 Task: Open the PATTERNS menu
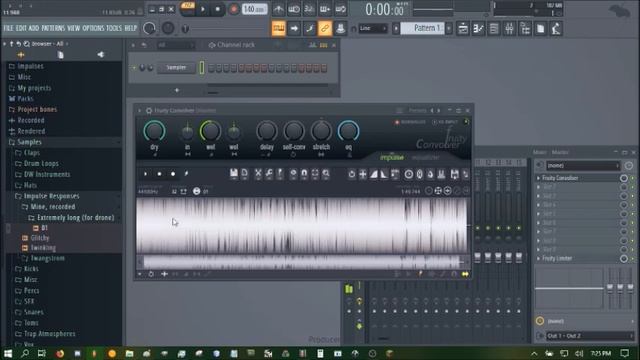tap(53, 28)
